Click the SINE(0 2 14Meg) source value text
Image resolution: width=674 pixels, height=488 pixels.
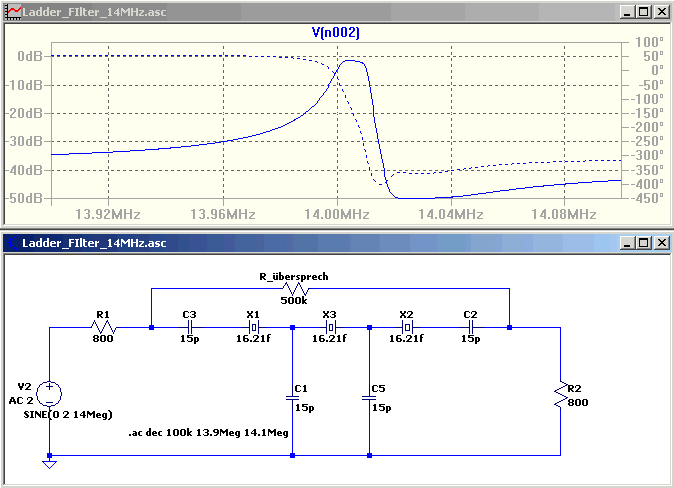pos(68,414)
